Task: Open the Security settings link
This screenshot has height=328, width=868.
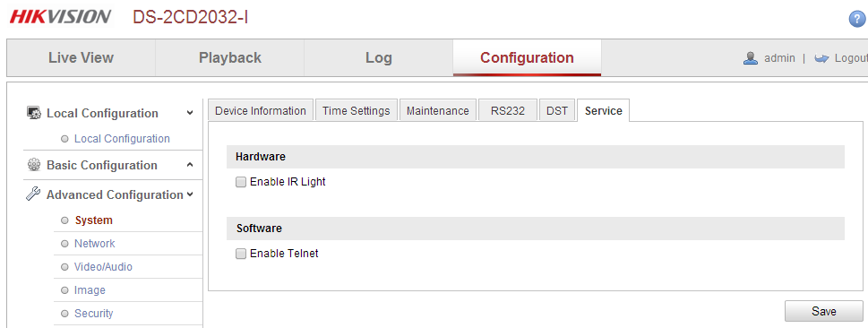Action: click(x=93, y=314)
